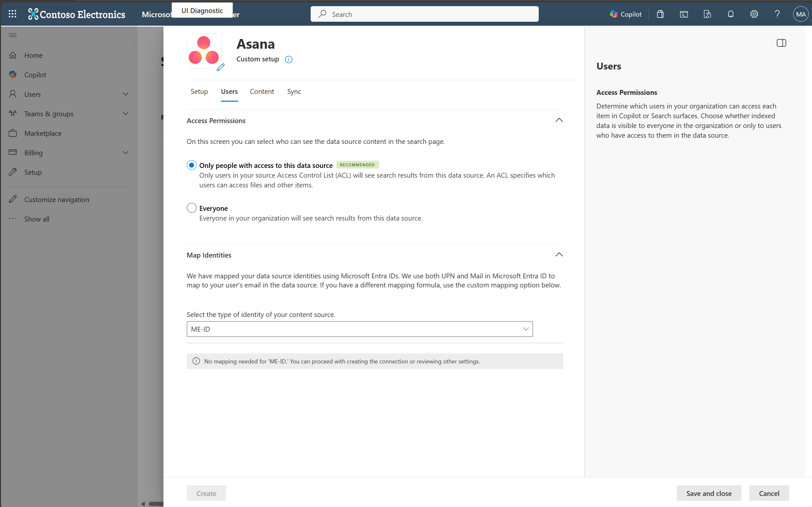Collapse the Access Permissions section
Screen dimensions: 812x507
pos(559,120)
